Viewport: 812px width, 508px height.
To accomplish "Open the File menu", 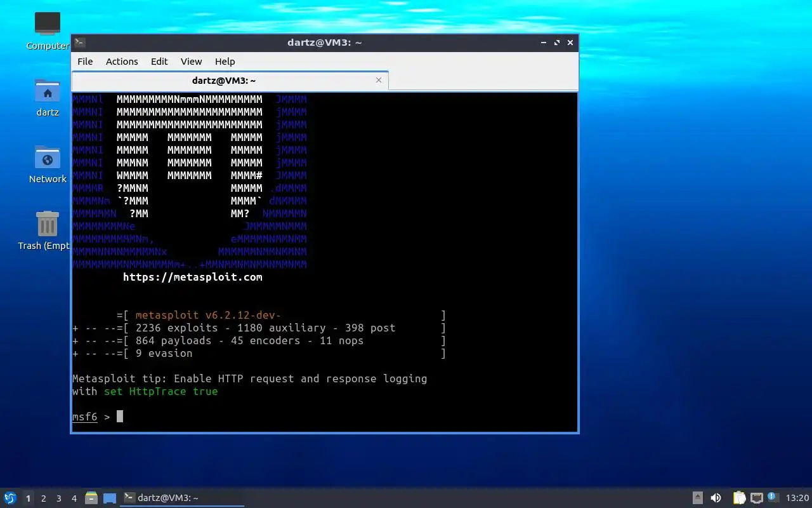I will pyautogui.click(x=85, y=62).
